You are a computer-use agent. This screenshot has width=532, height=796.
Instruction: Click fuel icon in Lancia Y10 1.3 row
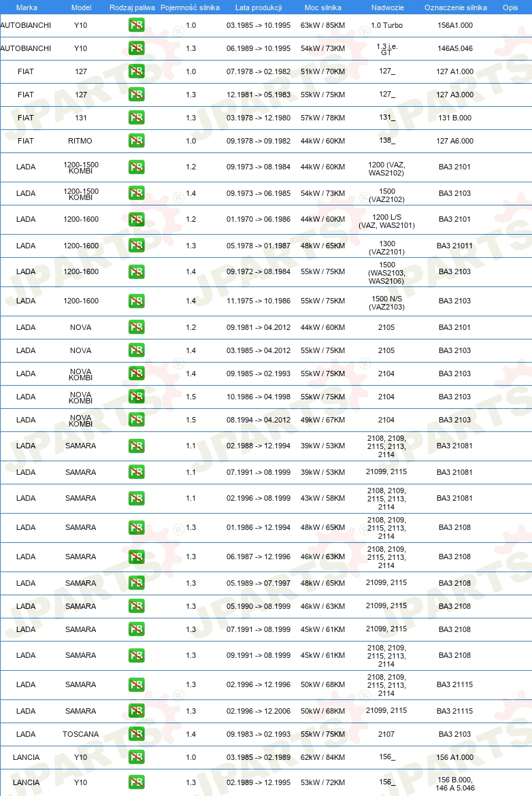tap(137, 782)
